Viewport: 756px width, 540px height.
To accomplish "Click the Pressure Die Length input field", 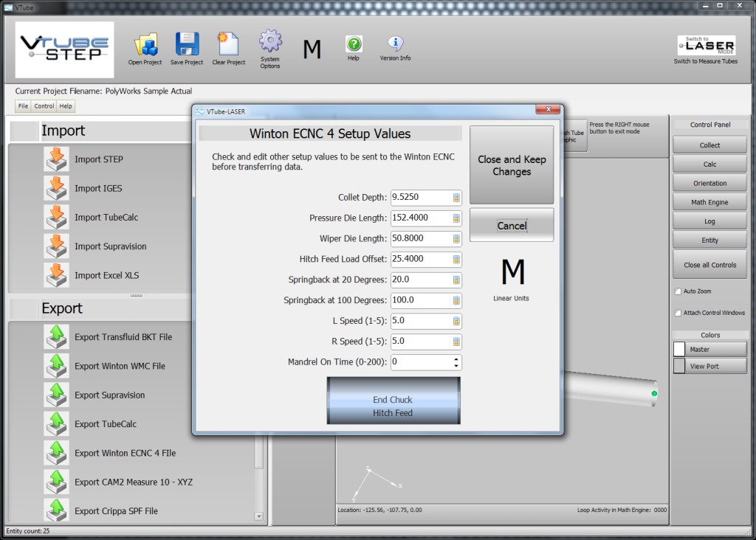I will (x=420, y=218).
